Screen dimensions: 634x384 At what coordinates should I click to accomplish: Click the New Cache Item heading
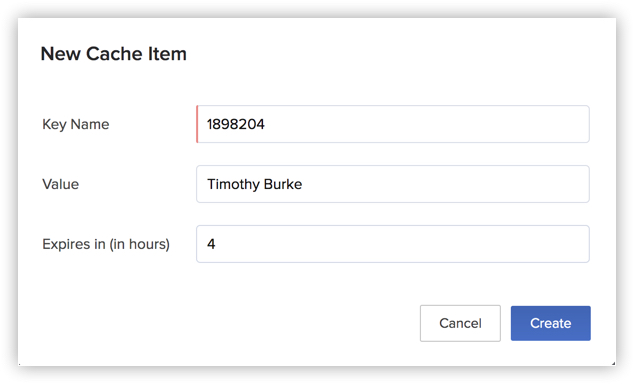[x=114, y=54]
